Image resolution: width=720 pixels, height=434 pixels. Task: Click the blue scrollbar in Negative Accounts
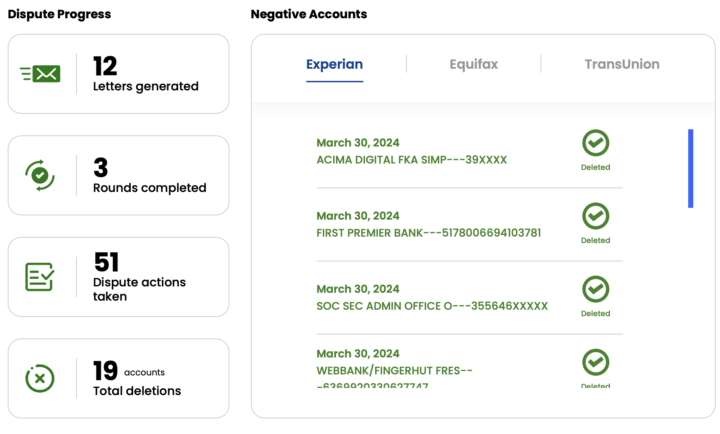(690, 169)
